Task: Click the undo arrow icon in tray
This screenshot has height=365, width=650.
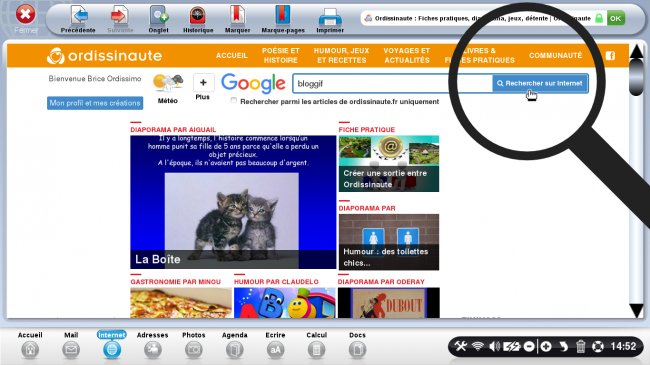Action: coord(563,346)
